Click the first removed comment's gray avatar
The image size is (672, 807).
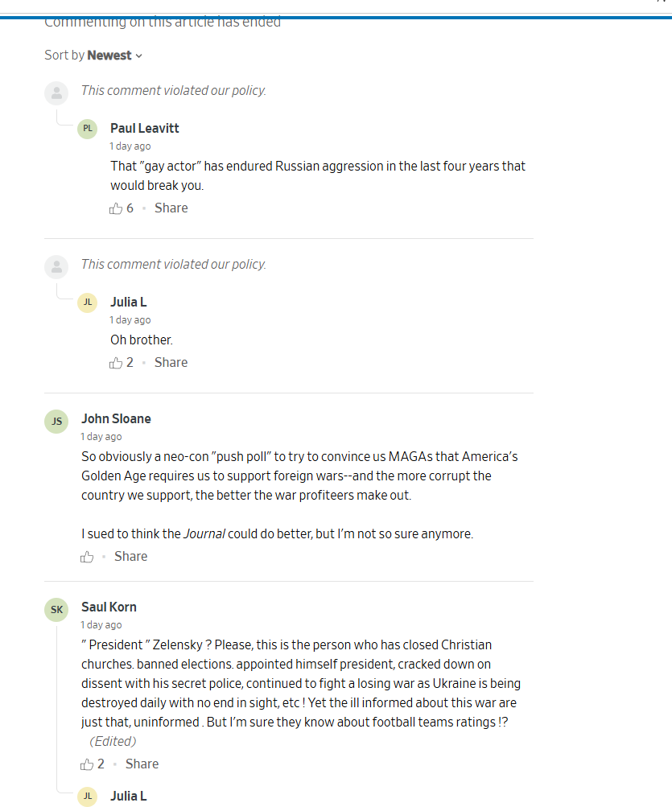(x=56, y=93)
